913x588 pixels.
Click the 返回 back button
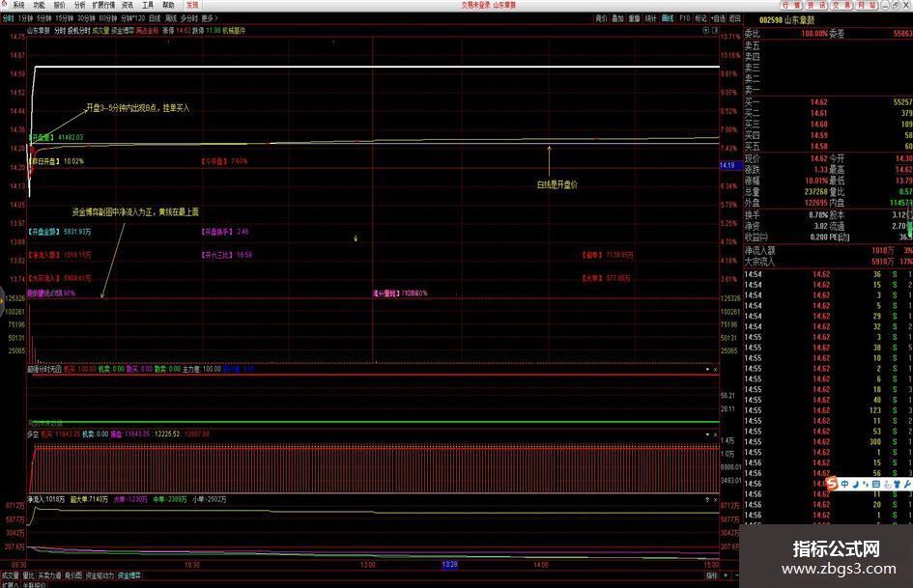[x=735, y=18]
